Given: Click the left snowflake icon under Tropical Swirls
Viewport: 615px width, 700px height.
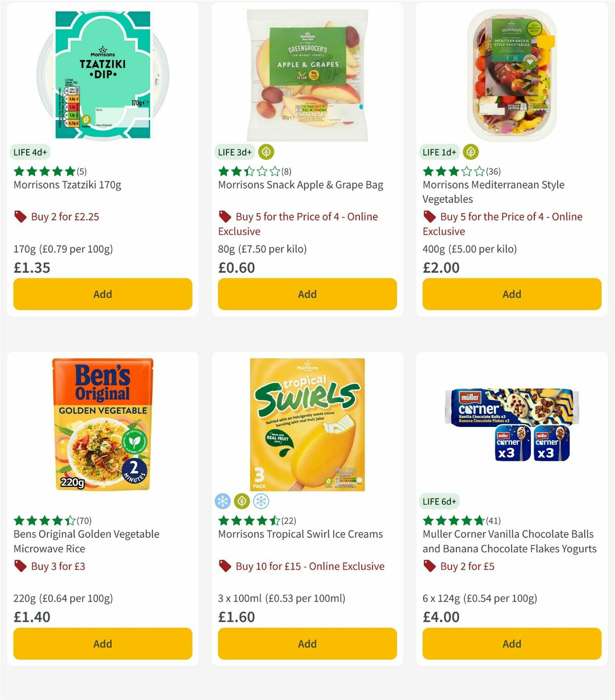Looking at the screenshot, I should 223,501.
